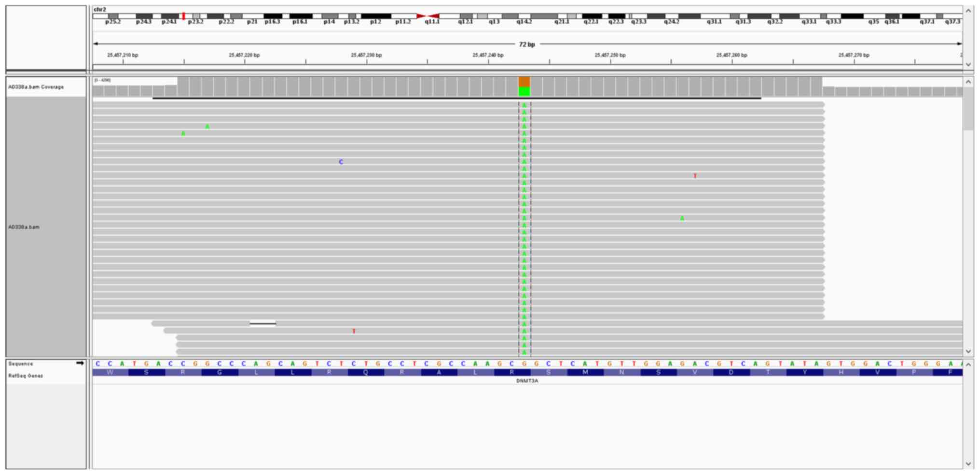
Task: Click the bottom annotation panel scroll-up arrow
Action: pos(968,365)
